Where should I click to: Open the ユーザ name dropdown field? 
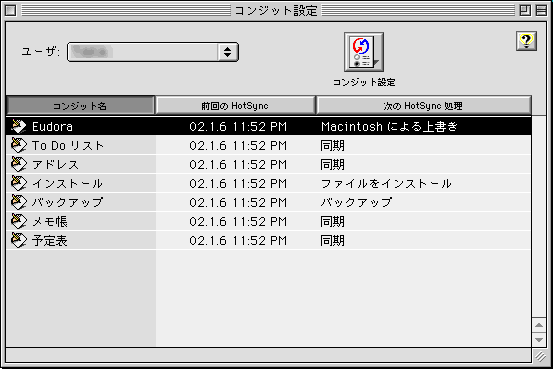coord(153,52)
